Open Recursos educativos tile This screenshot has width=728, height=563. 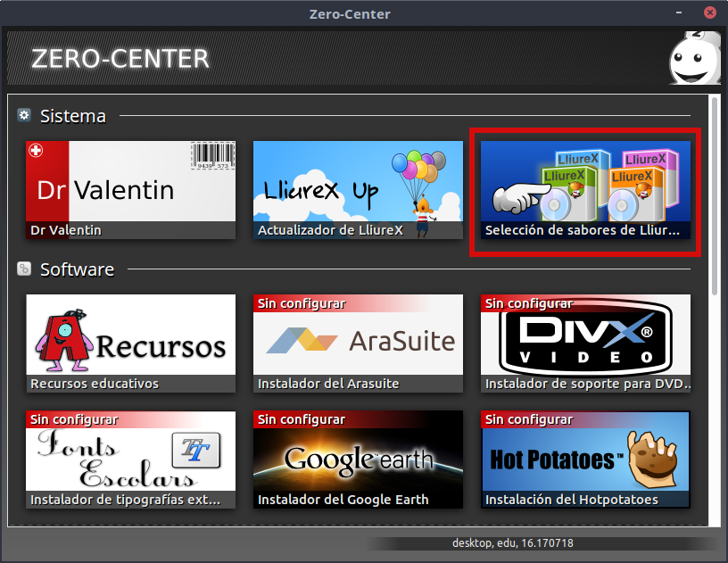pyautogui.click(x=130, y=341)
